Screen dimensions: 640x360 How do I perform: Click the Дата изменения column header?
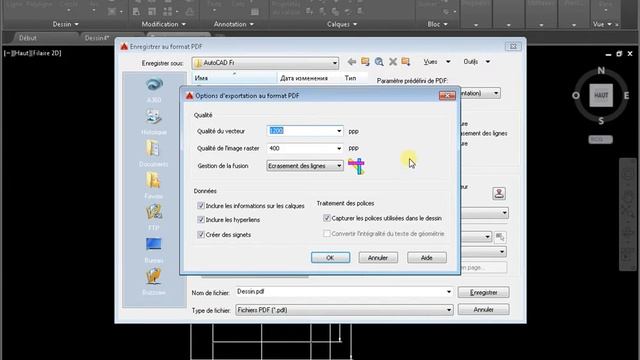pyautogui.click(x=309, y=78)
